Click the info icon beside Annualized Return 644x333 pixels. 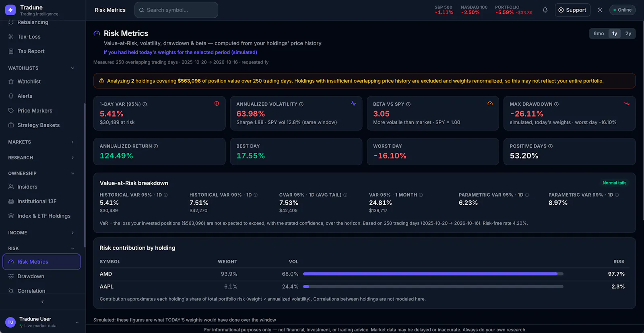tap(156, 146)
